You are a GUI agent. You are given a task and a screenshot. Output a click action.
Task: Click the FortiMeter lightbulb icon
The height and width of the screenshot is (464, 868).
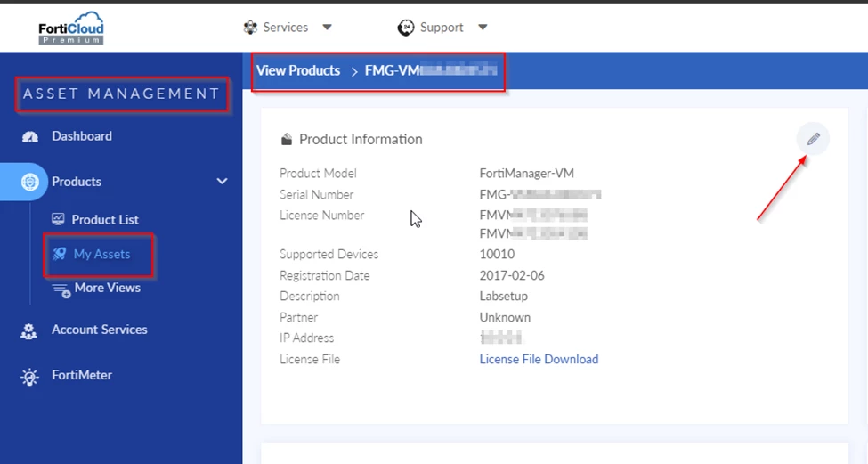[x=29, y=377]
